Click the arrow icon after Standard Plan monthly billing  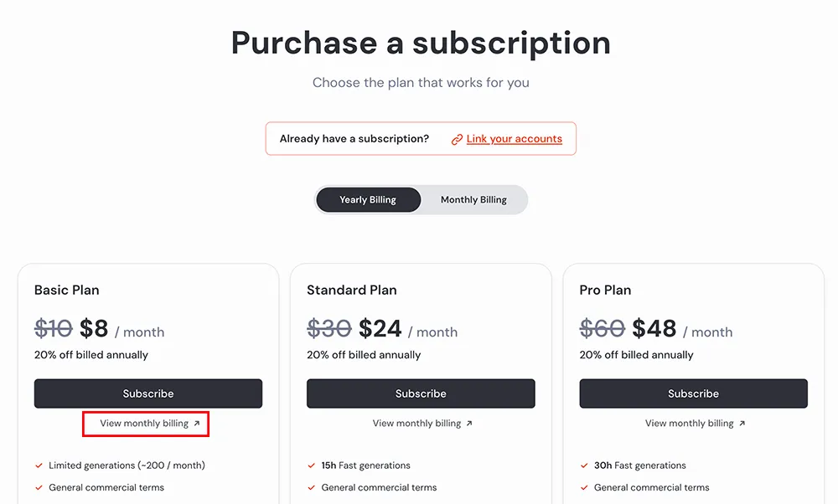click(469, 424)
